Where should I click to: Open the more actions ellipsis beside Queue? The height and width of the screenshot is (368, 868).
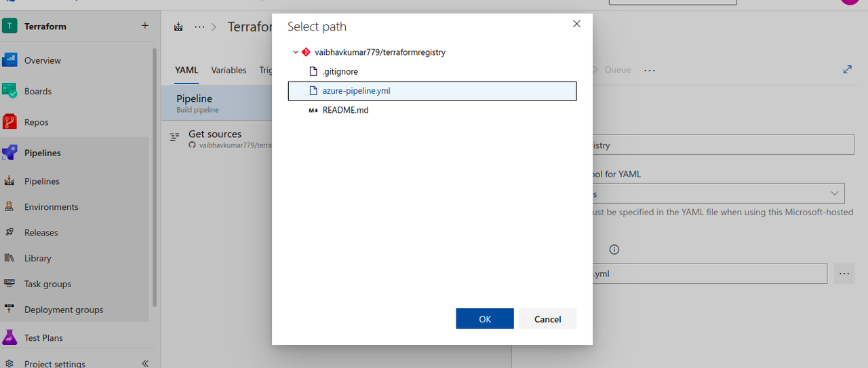[650, 70]
